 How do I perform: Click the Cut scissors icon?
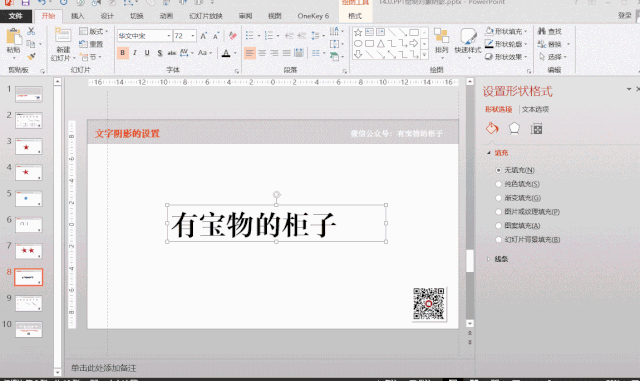(31, 31)
